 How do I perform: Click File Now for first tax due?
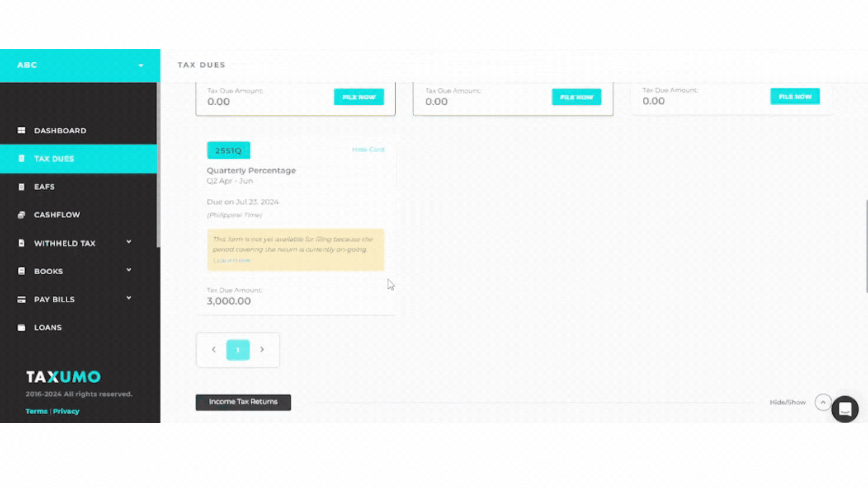pos(359,97)
